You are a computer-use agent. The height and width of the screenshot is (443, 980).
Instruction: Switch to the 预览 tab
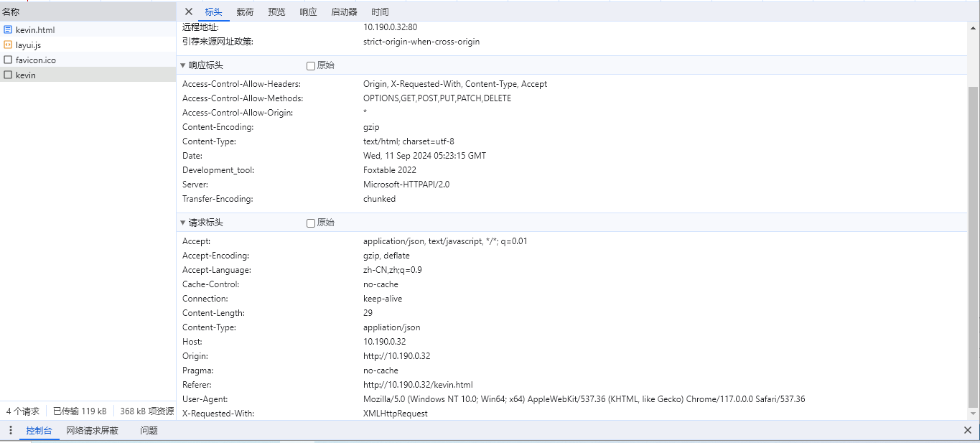click(276, 12)
